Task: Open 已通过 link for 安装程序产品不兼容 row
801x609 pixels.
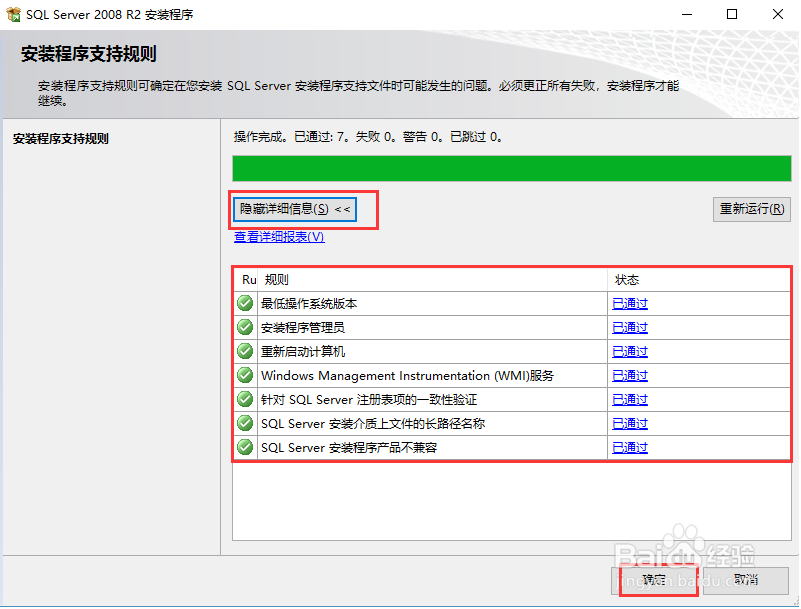Action: coord(630,448)
